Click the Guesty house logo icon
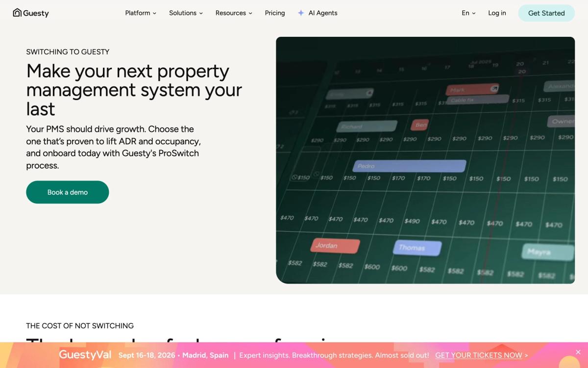The width and height of the screenshot is (588, 368). click(x=17, y=13)
